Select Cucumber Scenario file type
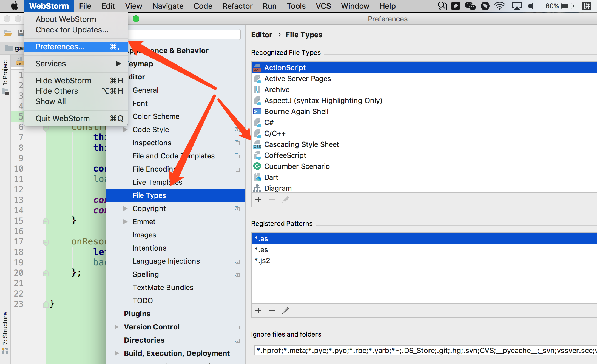Image resolution: width=597 pixels, height=364 pixels. coord(297,166)
